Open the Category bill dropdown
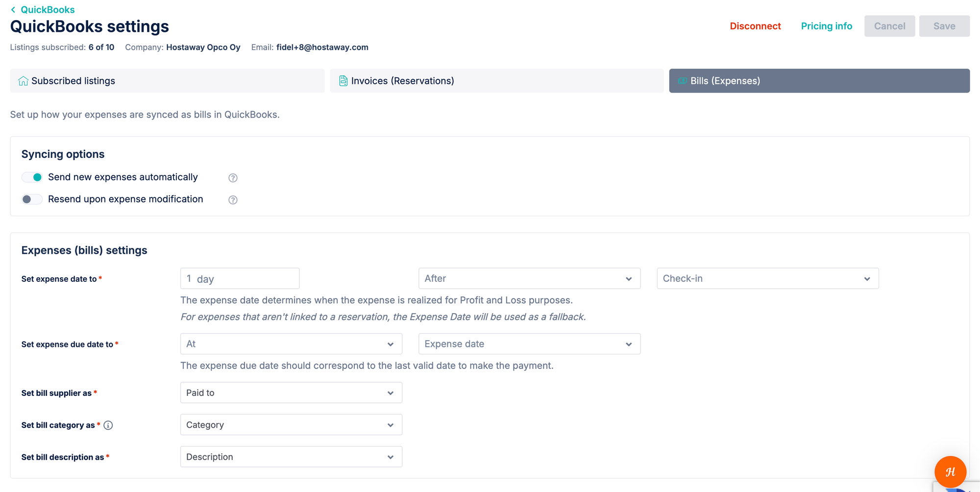 (x=291, y=425)
